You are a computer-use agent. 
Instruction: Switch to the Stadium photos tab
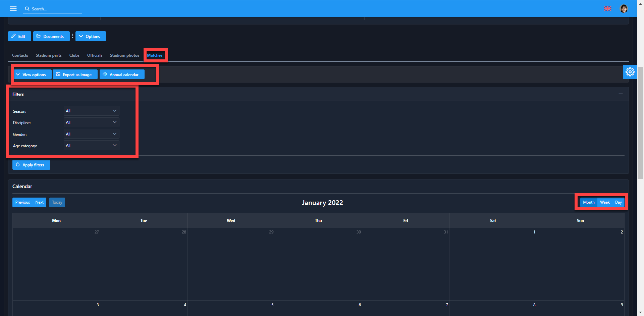(x=124, y=55)
